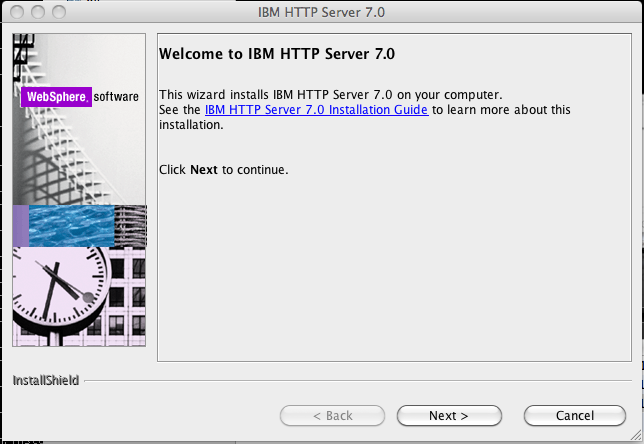The width and height of the screenshot is (644, 444).
Task: Click the 'software' text beside WebSphere logo
Action: (117, 97)
